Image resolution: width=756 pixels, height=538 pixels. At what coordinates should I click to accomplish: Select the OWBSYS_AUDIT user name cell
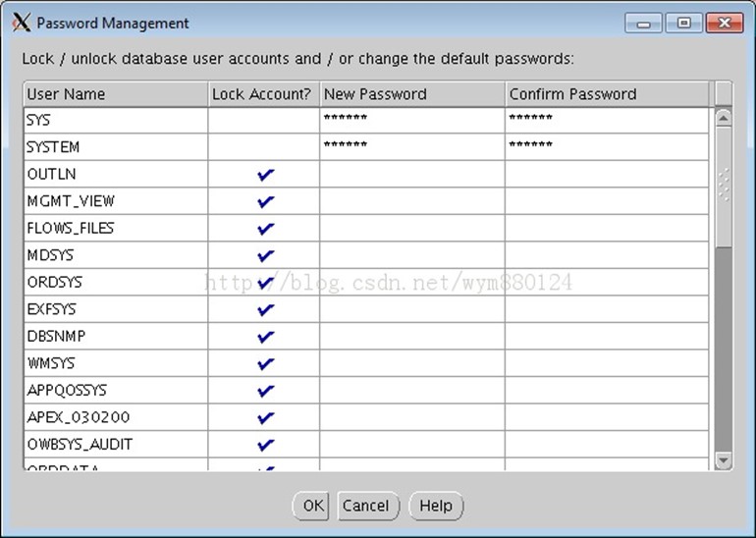(116, 444)
